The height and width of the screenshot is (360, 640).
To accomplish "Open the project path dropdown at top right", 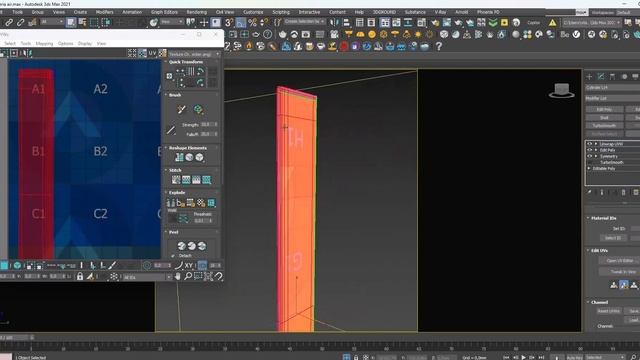I will pyautogui.click(x=591, y=23).
